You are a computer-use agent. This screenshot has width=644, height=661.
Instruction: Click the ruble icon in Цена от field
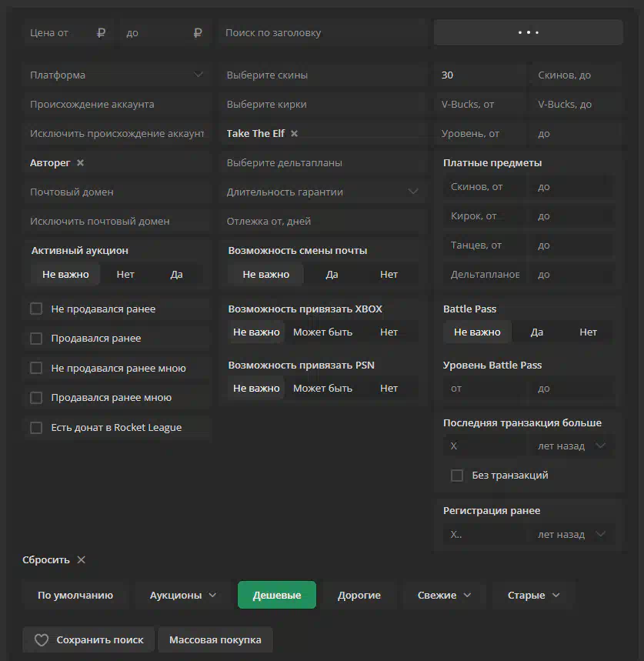pyautogui.click(x=101, y=33)
